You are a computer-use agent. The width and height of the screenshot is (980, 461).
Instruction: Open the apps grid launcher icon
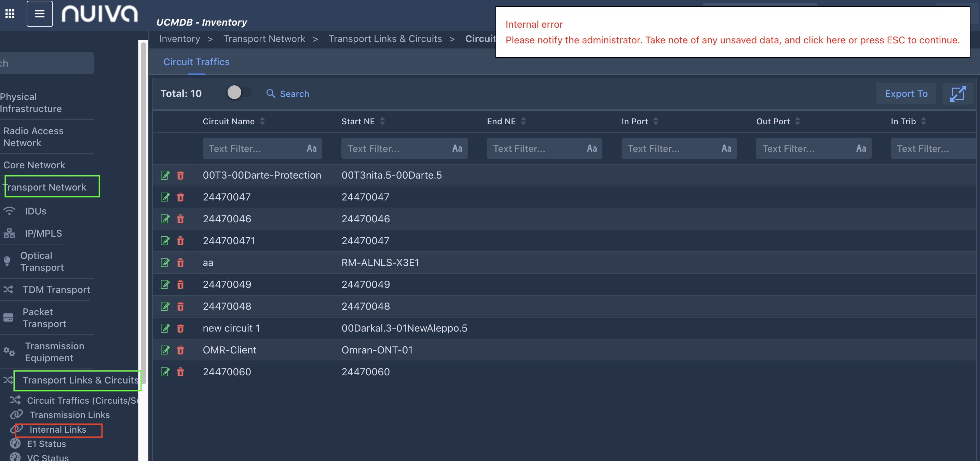coord(10,14)
